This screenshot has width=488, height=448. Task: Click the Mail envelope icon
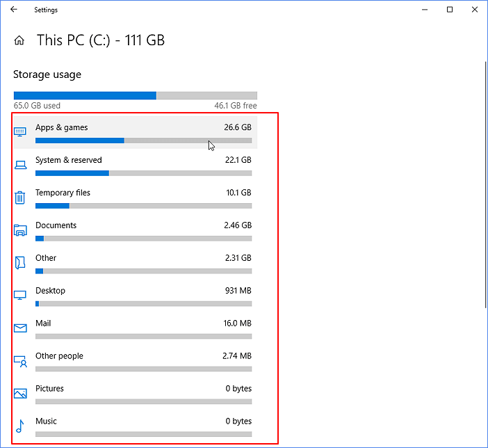pyautogui.click(x=20, y=328)
